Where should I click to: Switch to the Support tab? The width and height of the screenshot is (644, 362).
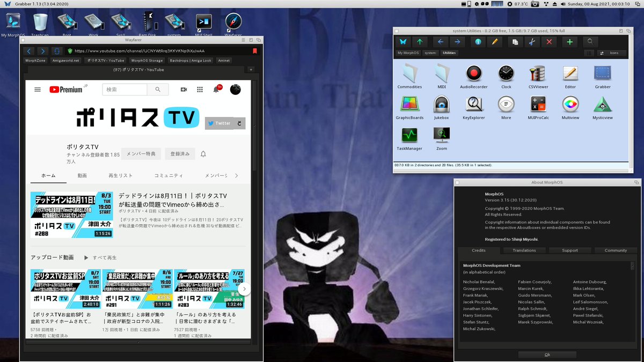click(570, 250)
